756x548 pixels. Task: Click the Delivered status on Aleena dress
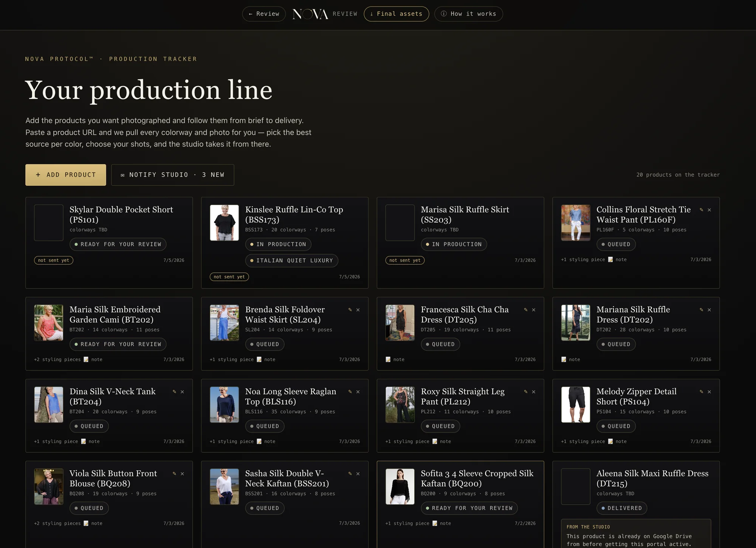pyautogui.click(x=622, y=508)
